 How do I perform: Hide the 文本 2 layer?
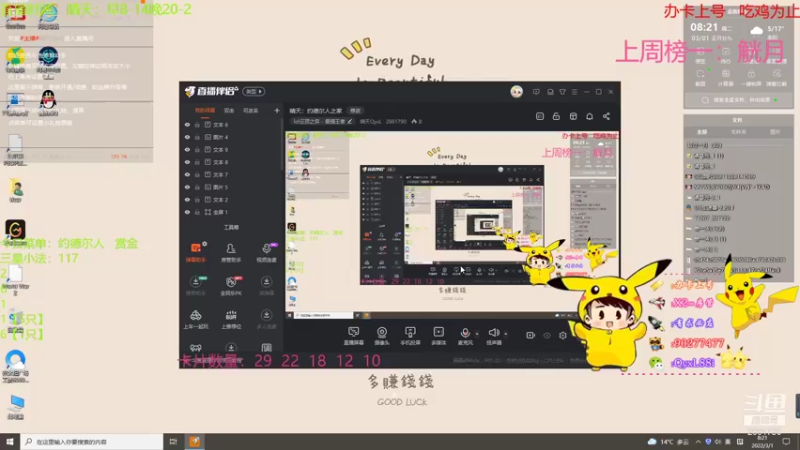pyautogui.click(x=187, y=199)
